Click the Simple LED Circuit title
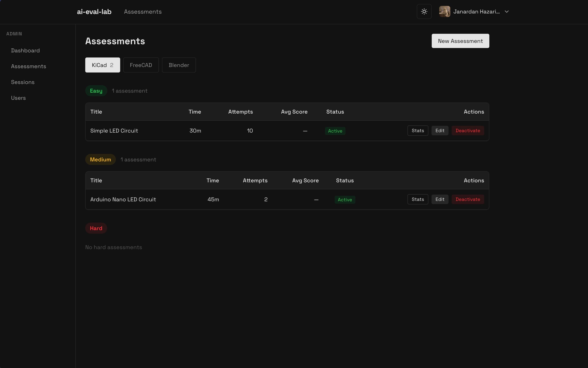This screenshot has height=368, width=588. [x=114, y=131]
